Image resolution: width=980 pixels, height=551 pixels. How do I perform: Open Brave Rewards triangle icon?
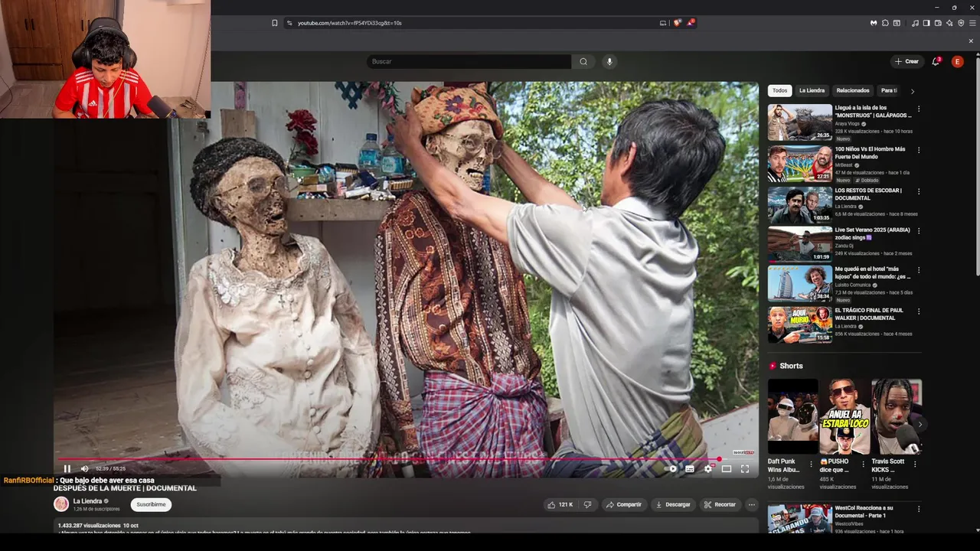click(x=691, y=23)
